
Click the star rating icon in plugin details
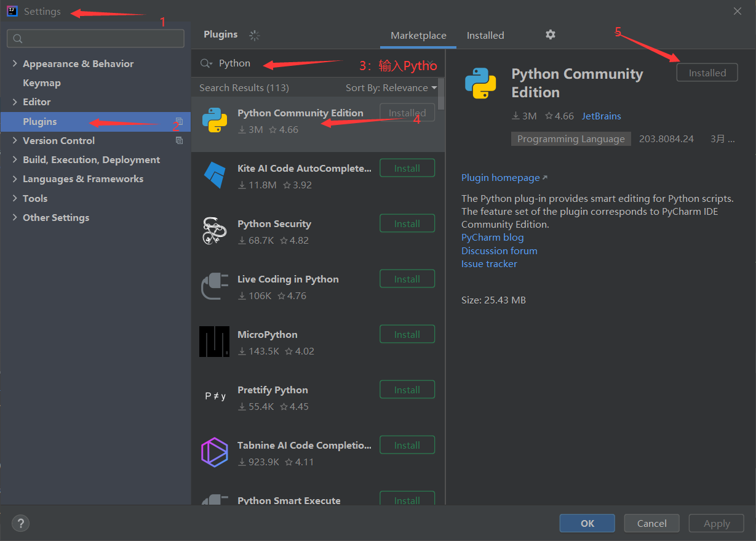pos(549,116)
